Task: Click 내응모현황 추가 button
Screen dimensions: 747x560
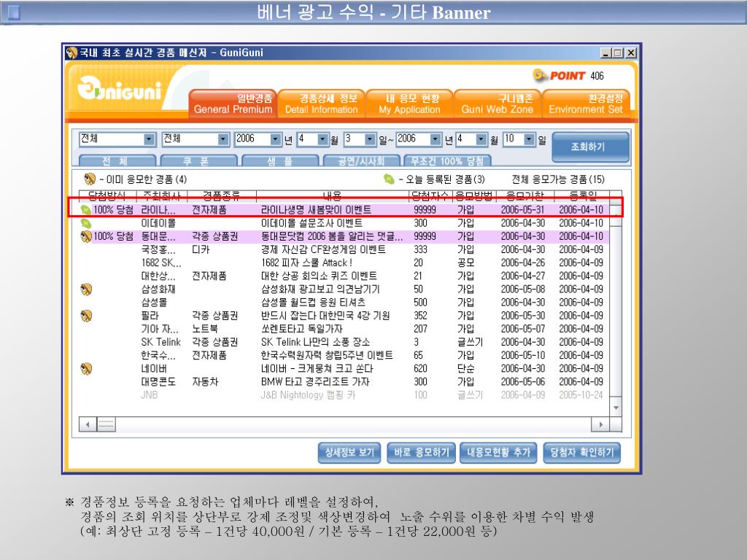Action: click(498, 452)
